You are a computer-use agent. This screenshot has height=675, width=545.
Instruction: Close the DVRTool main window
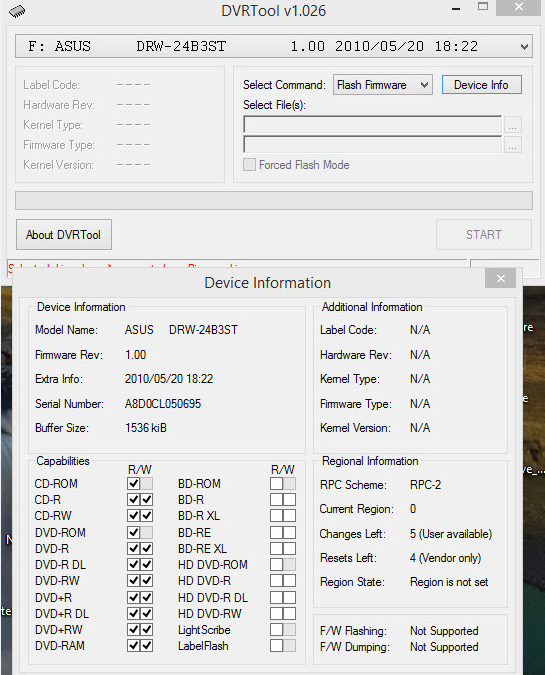point(518,7)
